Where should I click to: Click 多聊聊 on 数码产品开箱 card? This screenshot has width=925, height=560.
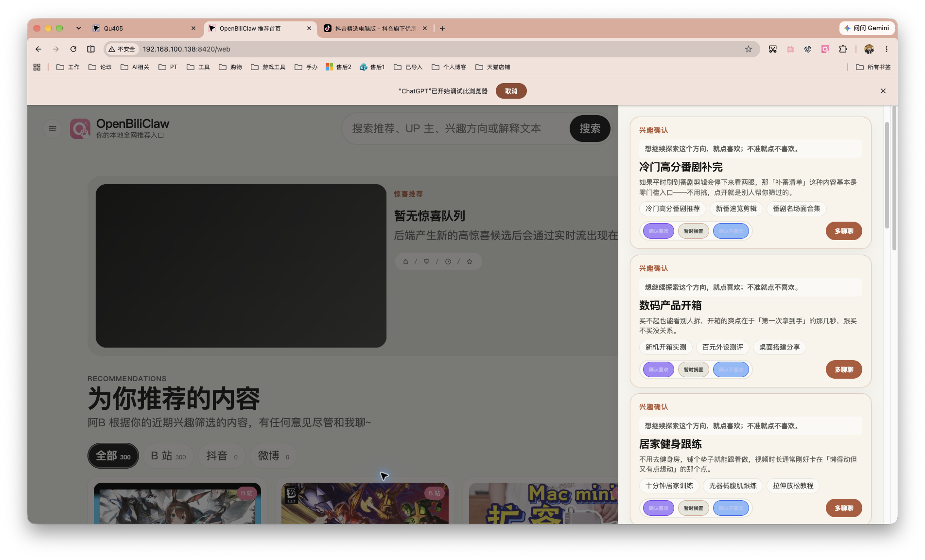pyautogui.click(x=844, y=369)
